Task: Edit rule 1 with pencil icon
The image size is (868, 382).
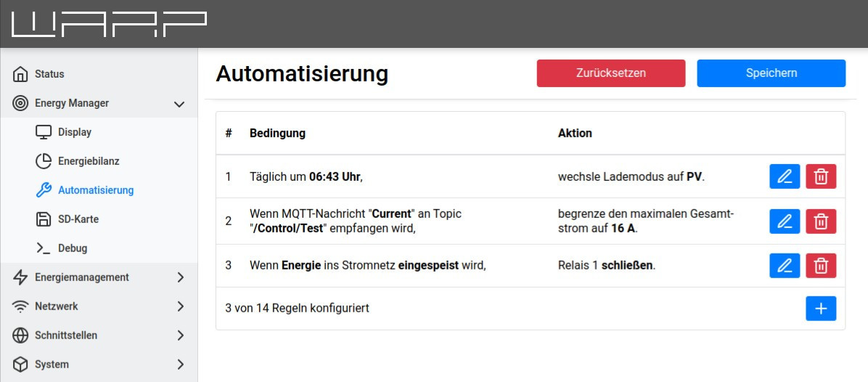Action: (785, 176)
